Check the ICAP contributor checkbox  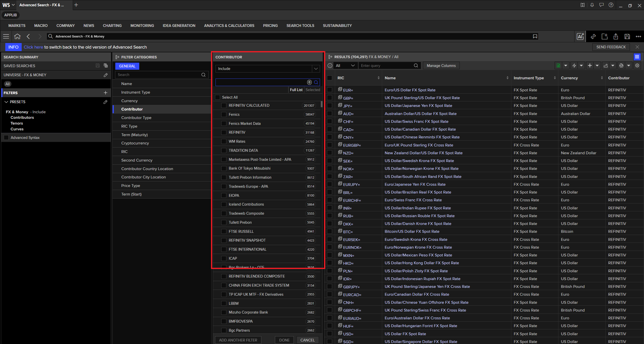(x=224, y=258)
